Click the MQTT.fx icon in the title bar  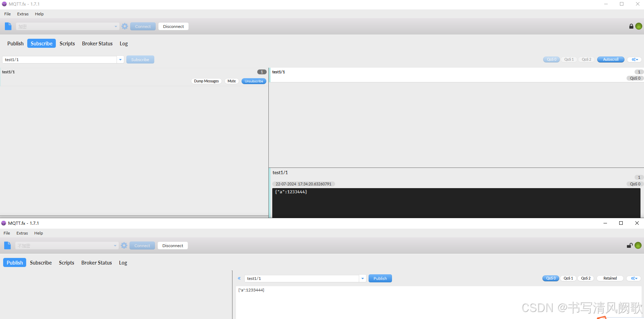pyautogui.click(x=4, y=4)
